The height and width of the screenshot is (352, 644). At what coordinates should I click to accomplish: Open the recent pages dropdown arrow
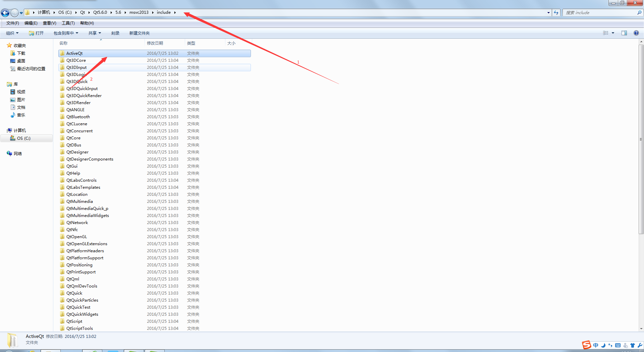21,13
